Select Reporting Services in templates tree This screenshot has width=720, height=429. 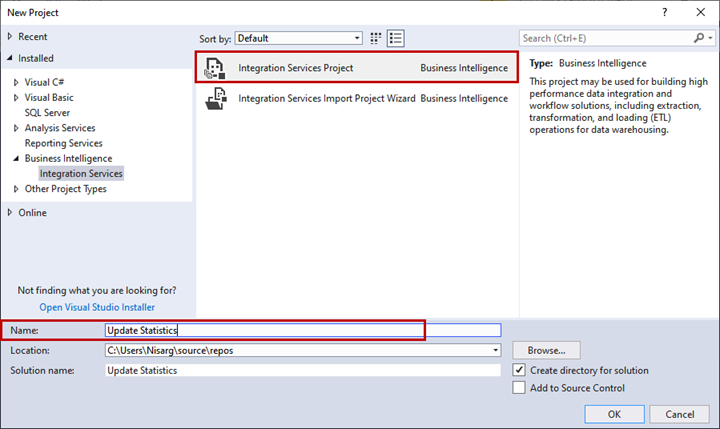tap(63, 143)
